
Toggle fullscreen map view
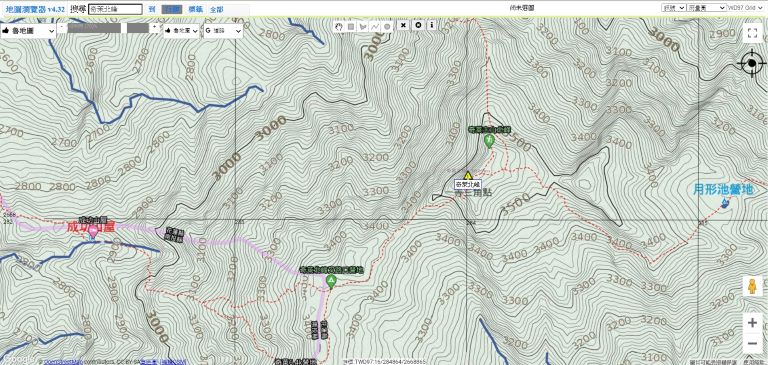click(x=752, y=33)
